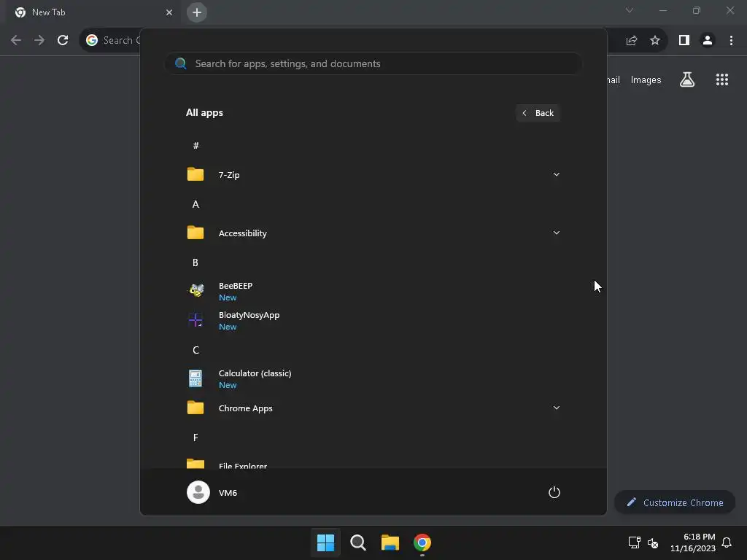Jump to the C letter header
Screen dimensions: 747x560
pos(196,350)
